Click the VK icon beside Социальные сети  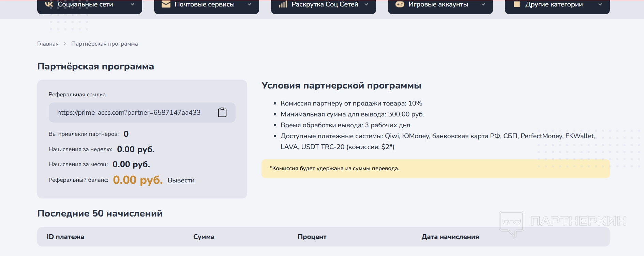click(49, 4)
